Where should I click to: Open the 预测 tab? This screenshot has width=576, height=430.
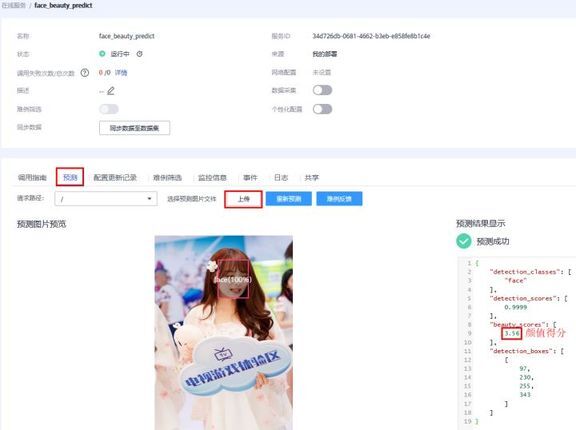tap(70, 177)
